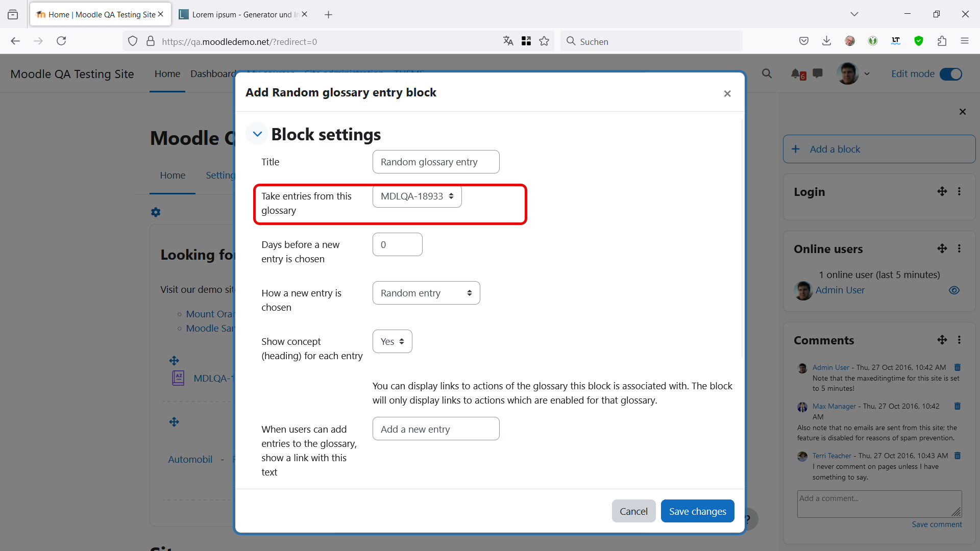Open the list all tabs dropdown

(854, 14)
